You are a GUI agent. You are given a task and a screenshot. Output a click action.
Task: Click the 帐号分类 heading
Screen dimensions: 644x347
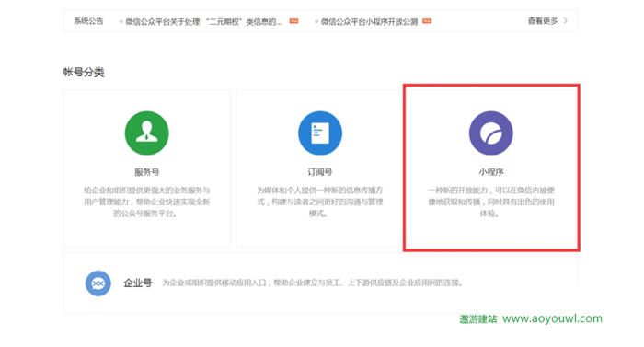pyautogui.click(x=84, y=72)
